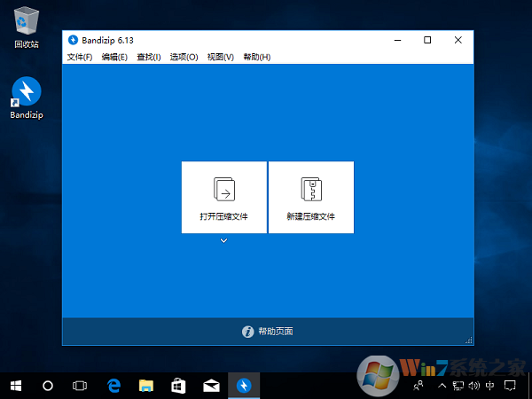This screenshot has height=399, width=532.
Task: Open the Windows Start menu
Action: click(x=16, y=386)
